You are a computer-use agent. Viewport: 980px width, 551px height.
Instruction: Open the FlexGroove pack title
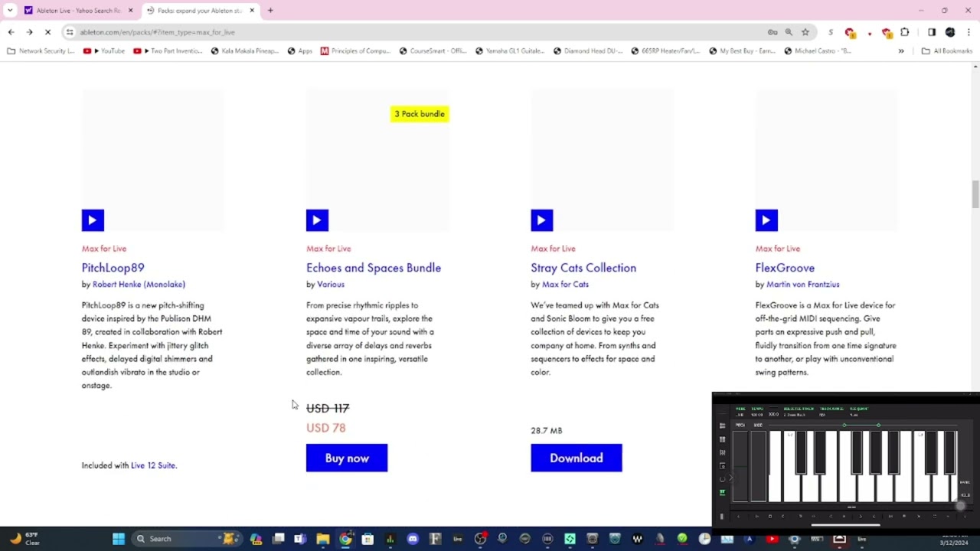pyautogui.click(x=785, y=268)
